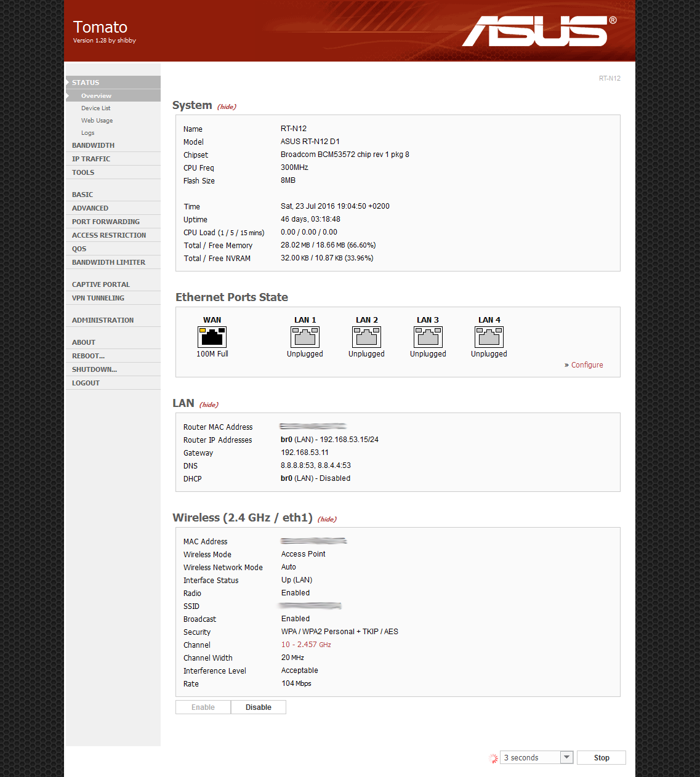The width and height of the screenshot is (700, 777).
Task: Click the Configure link for Ethernet ports
Action: (x=587, y=365)
